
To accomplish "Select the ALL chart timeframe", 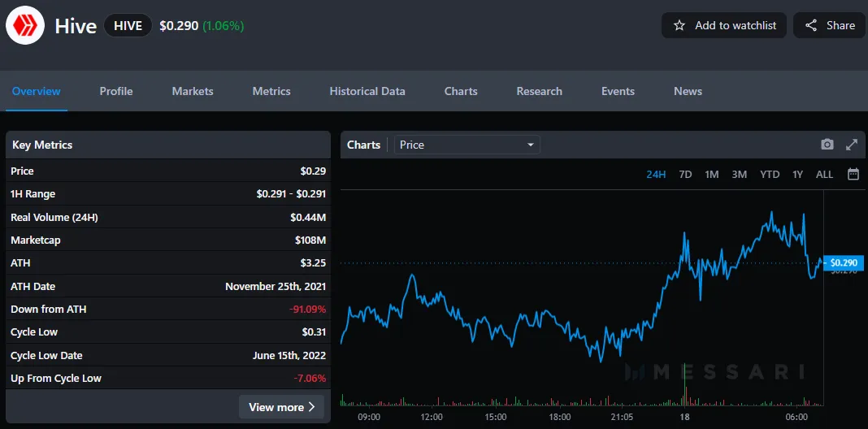I will pos(824,175).
